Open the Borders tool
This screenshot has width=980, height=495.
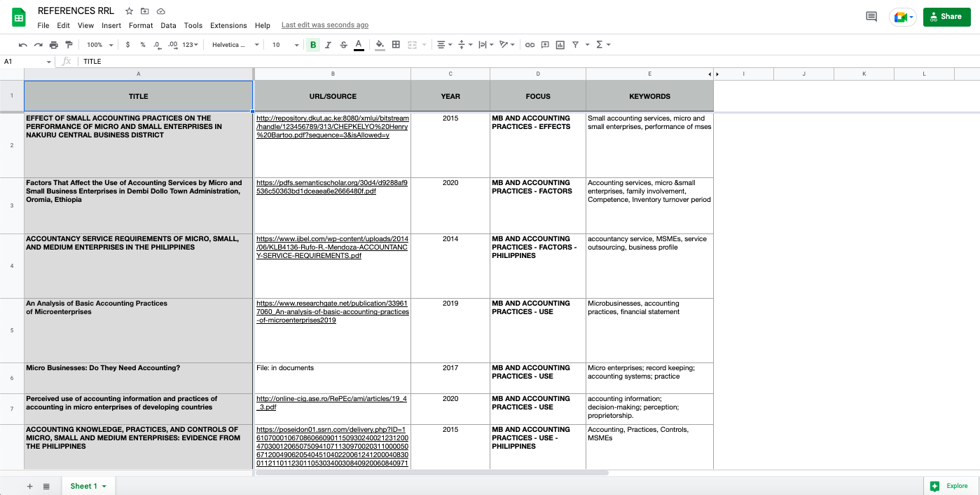[x=396, y=45]
